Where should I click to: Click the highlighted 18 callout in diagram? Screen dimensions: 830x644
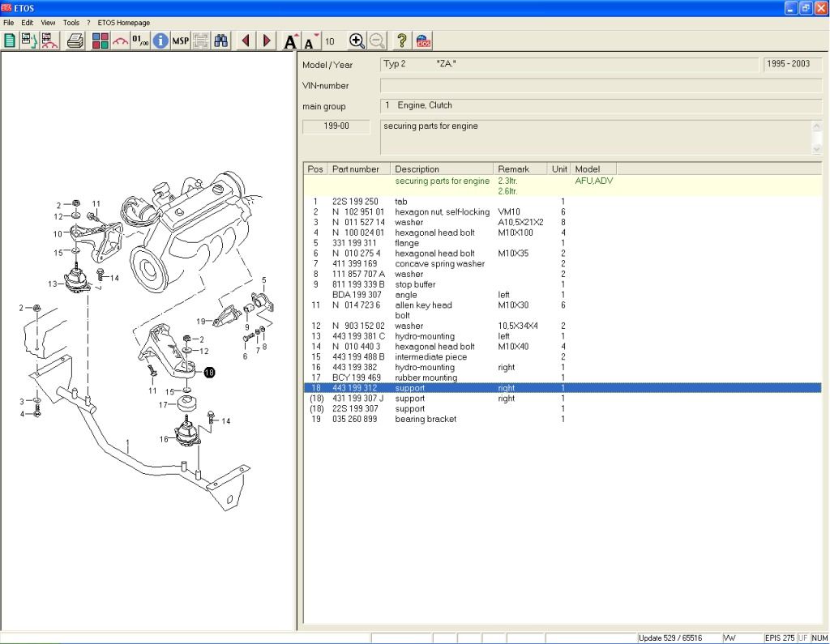(x=209, y=373)
